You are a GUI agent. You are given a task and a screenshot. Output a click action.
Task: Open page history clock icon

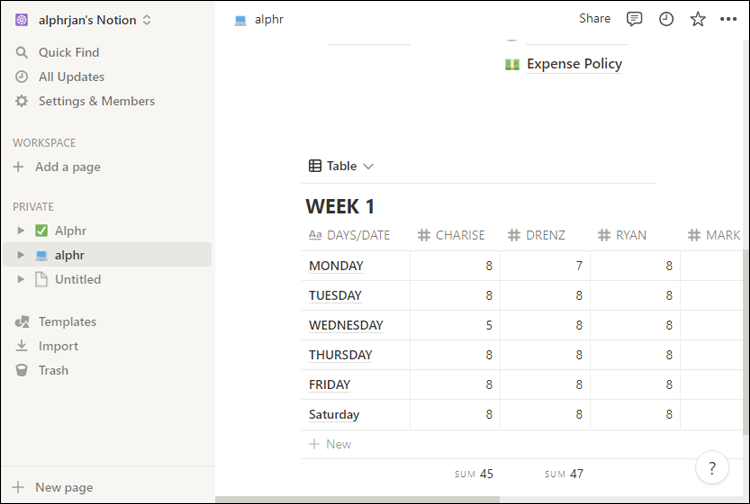(666, 19)
